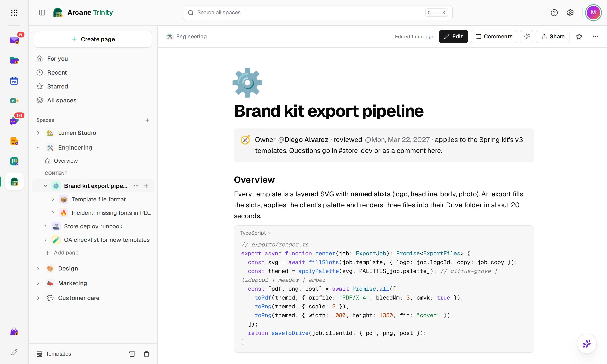This screenshot has width=607, height=364.
Task: Open the Comments panel
Action: click(x=494, y=36)
